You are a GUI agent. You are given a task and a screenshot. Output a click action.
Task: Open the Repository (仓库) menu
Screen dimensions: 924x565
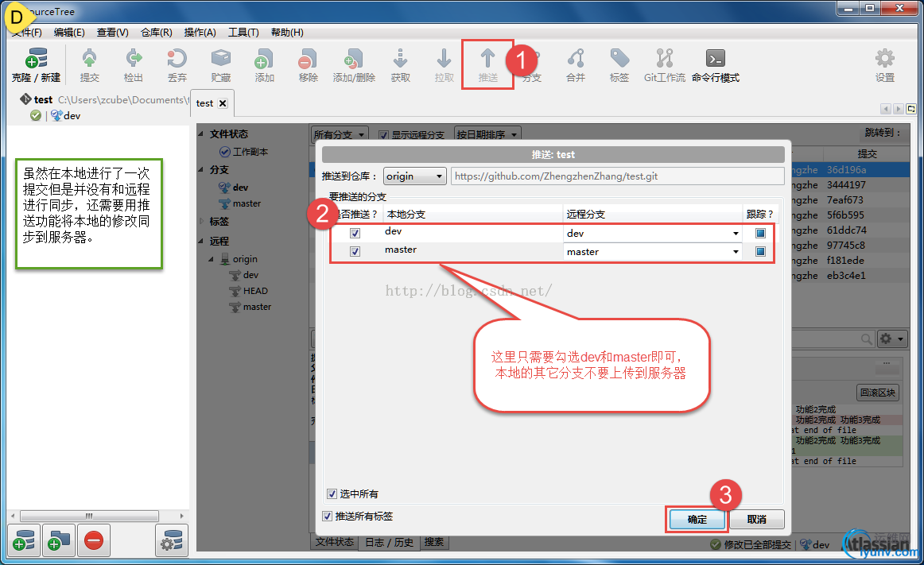click(156, 33)
